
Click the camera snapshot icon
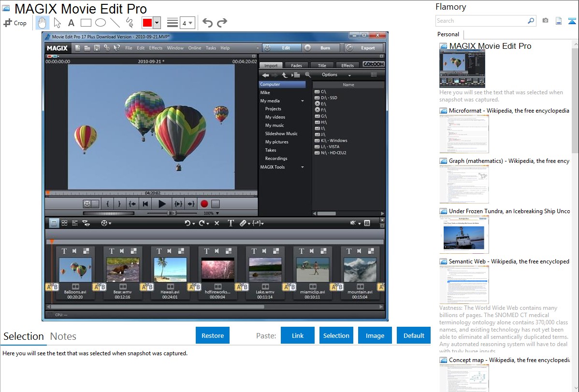tap(545, 21)
